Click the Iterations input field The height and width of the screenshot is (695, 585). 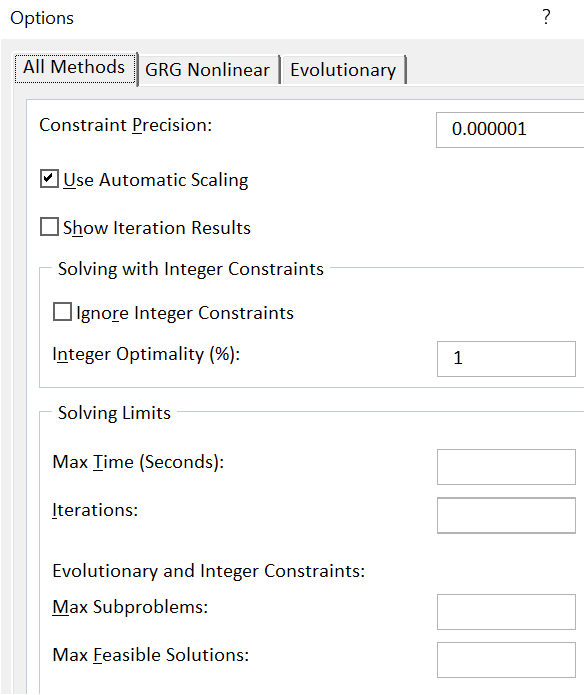506,515
